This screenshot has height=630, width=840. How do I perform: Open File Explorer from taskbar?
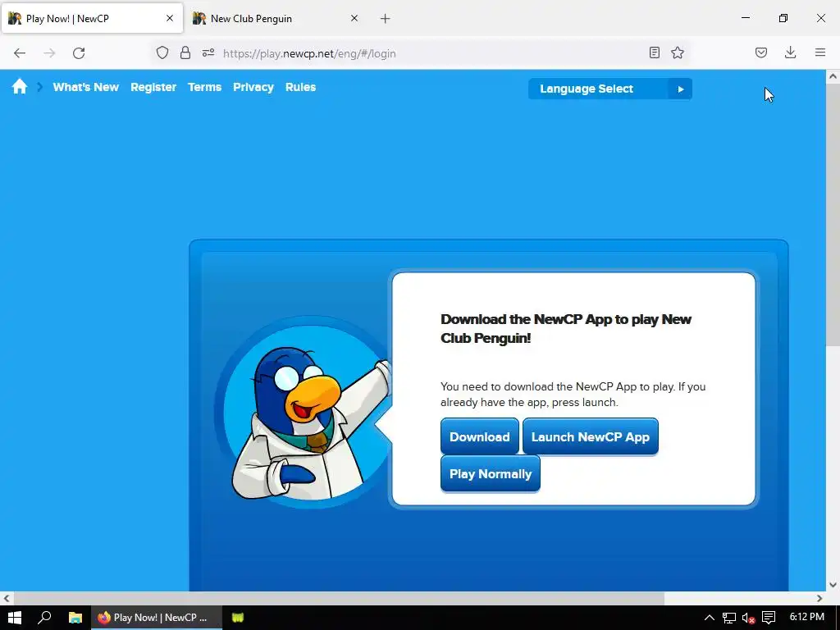[x=75, y=618]
